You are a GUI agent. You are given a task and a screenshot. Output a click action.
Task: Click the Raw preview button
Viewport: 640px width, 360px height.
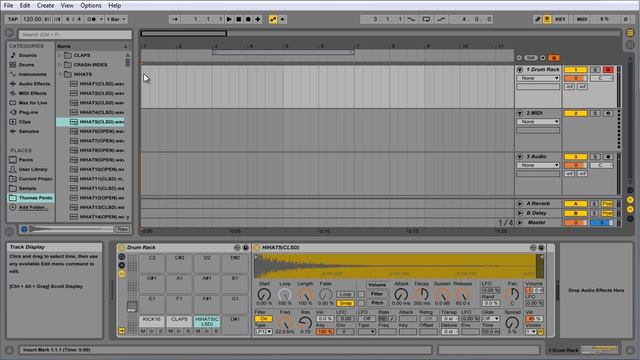(x=122, y=229)
